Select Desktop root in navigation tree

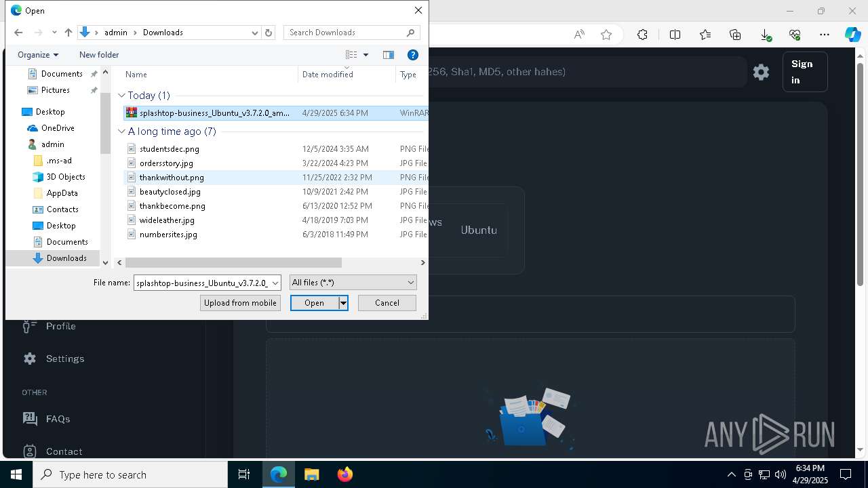pyautogui.click(x=50, y=112)
